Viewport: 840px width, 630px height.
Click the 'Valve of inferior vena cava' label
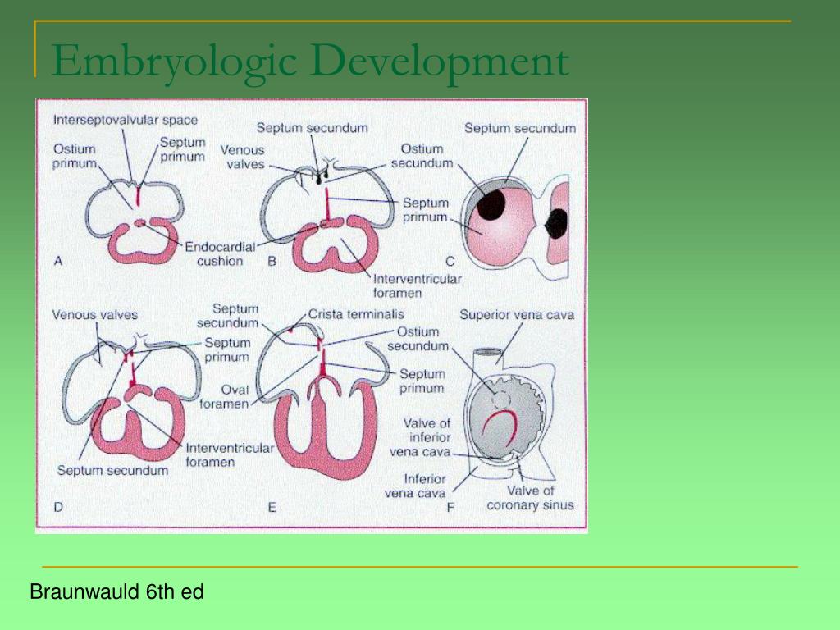click(421, 438)
